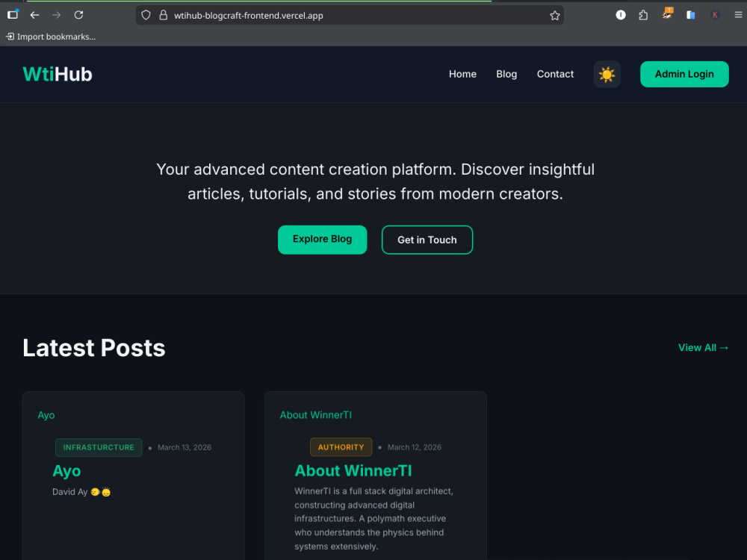Click the date March 13, 2026
The width and height of the screenshot is (747, 560).
coord(185,447)
